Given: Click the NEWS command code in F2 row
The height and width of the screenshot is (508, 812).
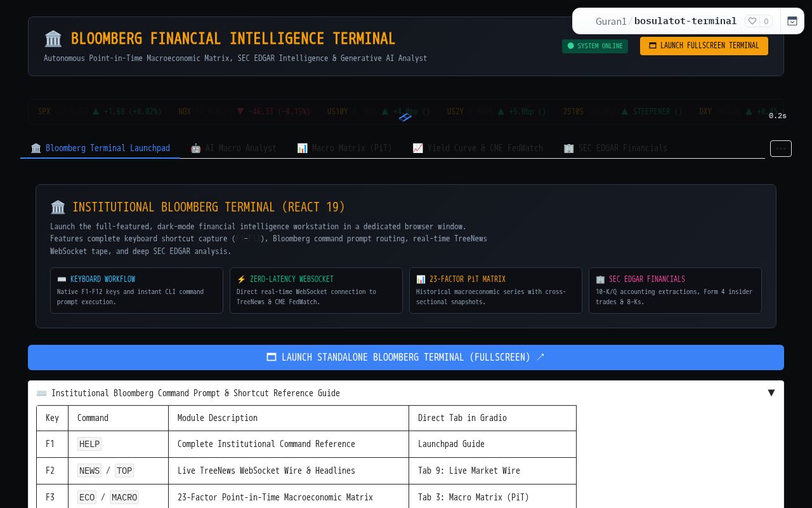Looking at the screenshot, I should pos(89,471).
